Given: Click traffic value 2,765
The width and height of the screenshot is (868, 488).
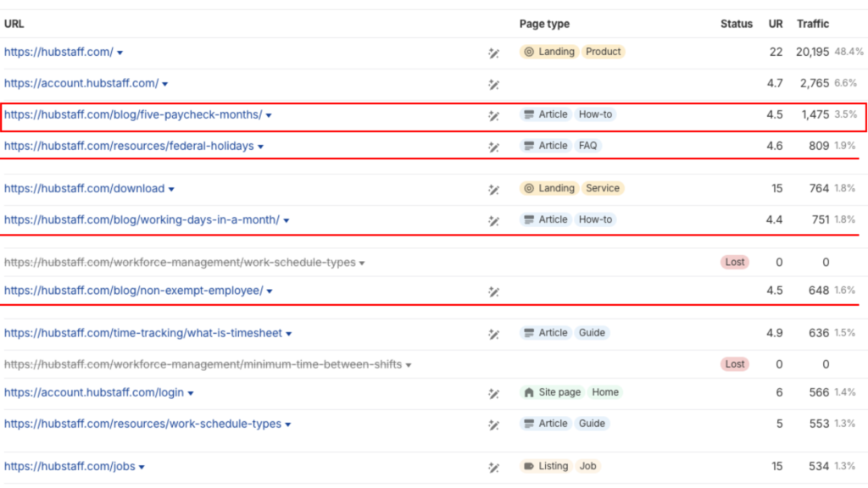Looking at the screenshot, I should click(815, 83).
